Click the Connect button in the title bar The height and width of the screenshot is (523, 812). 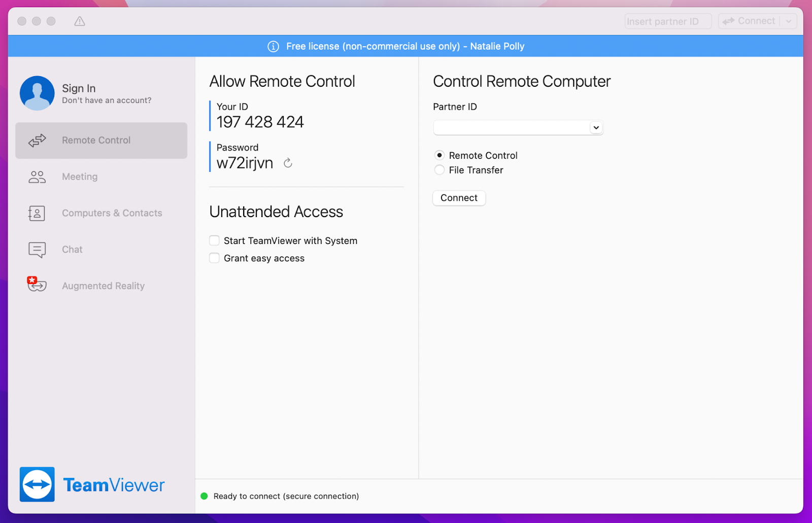tap(750, 21)
